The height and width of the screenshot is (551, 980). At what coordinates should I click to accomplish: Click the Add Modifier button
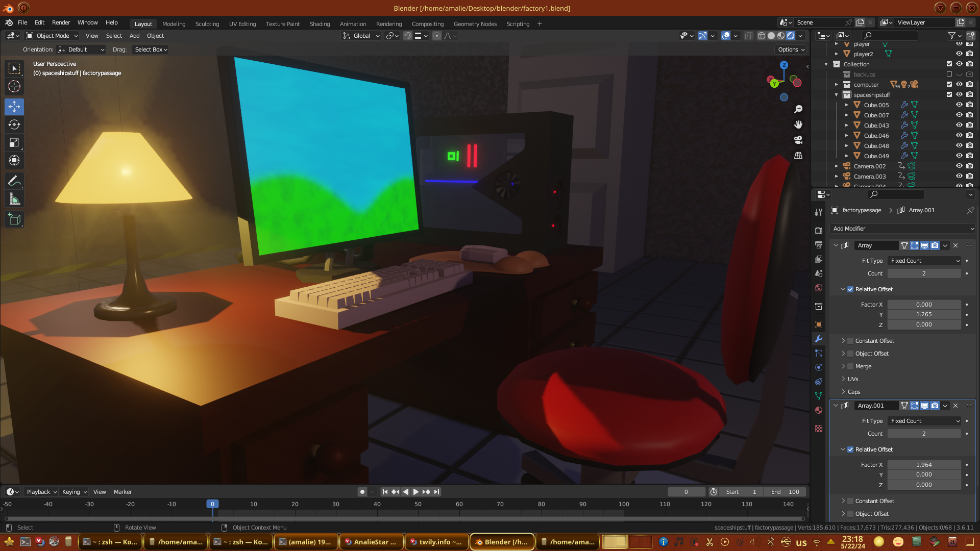click(x=902, y=229)
